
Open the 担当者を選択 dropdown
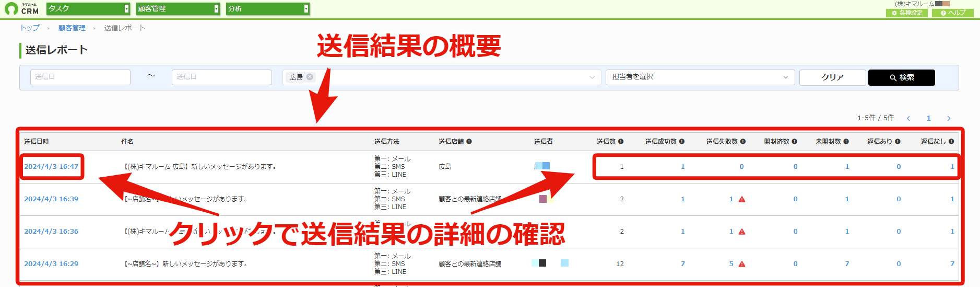click(x=700, y=77)
